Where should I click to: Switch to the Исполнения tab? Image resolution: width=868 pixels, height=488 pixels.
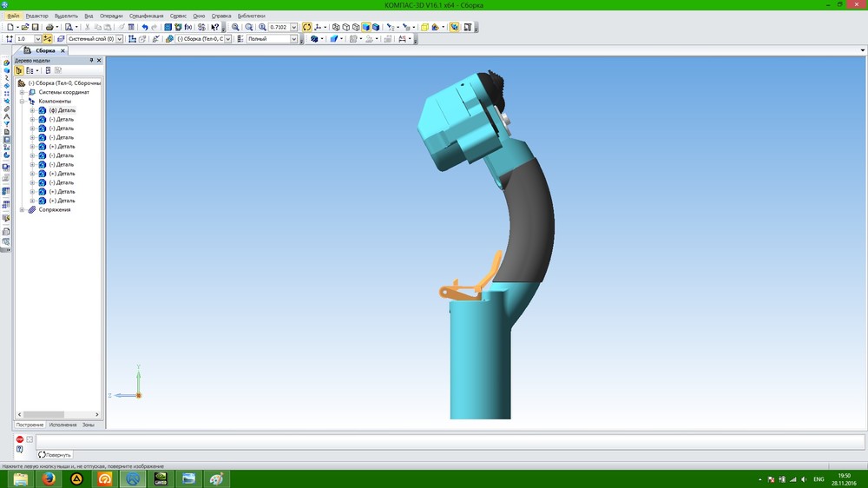[62, 425]
